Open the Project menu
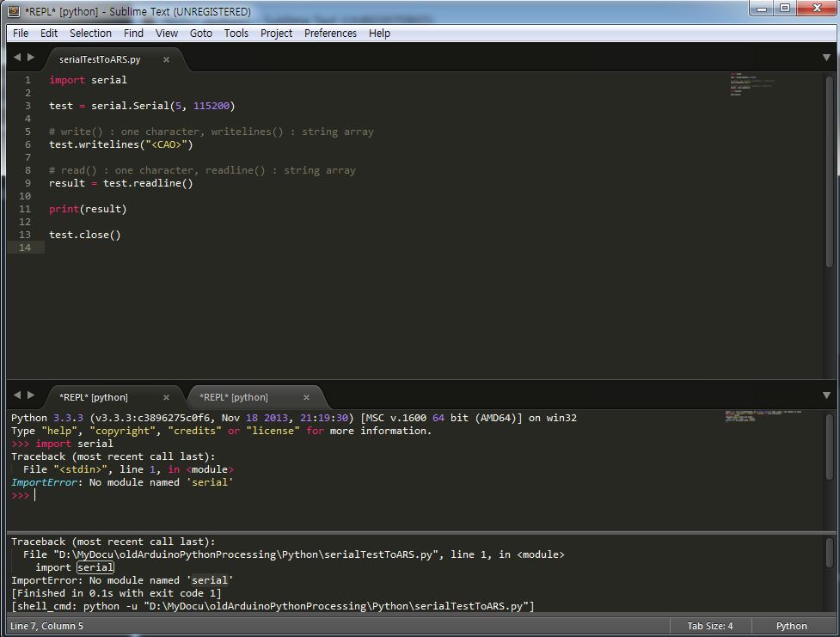Screen dimensions: 840x637 pos(277,34)
